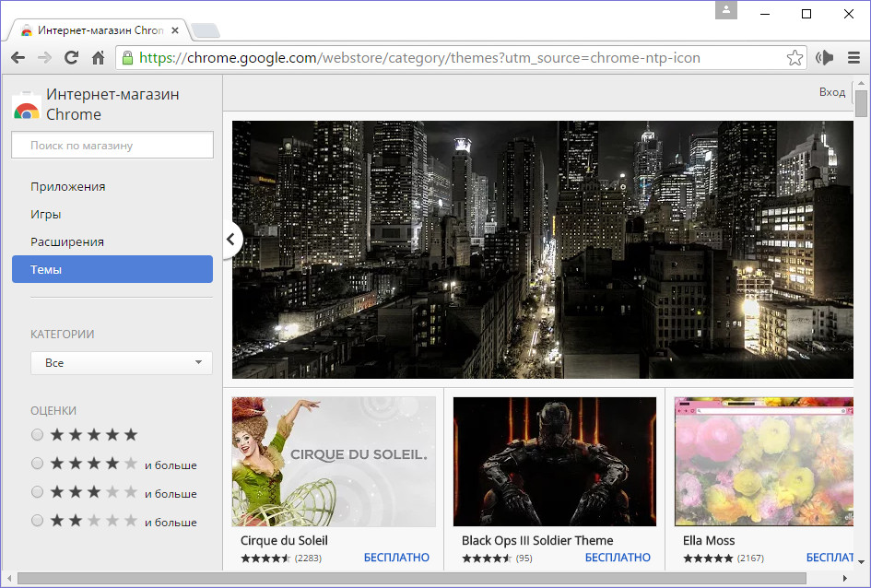Maximize the Chrome window
Viewport: 871px width, 588px height.
[806, 14]
